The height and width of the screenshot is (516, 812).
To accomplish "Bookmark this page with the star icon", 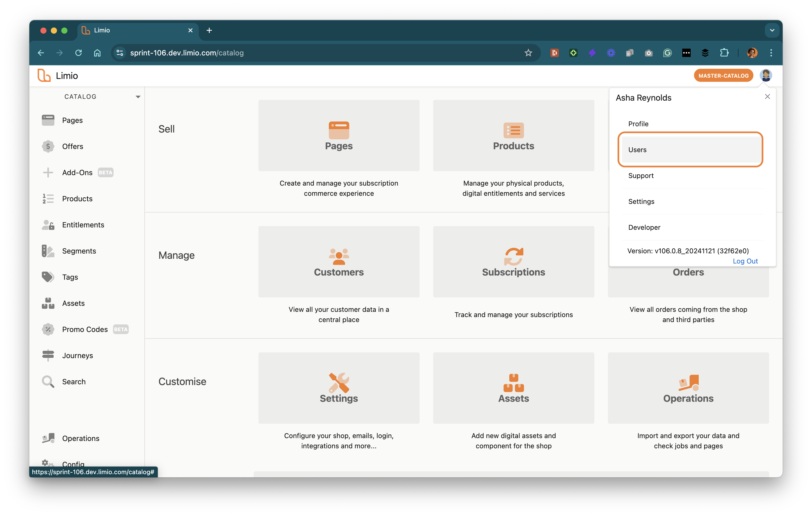I will click(528, 53).
